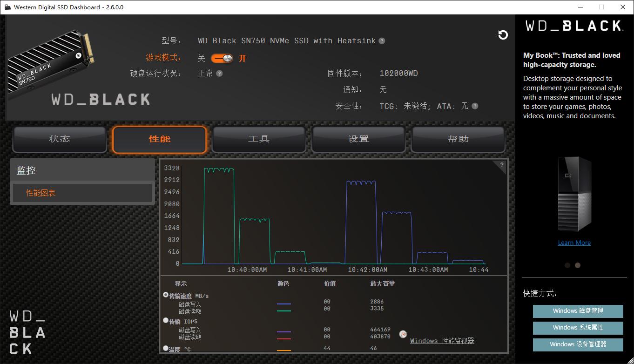The image size is (634, 364).
Task: Select the 温度 °C radio button
Action: click(x=166, y=348)
